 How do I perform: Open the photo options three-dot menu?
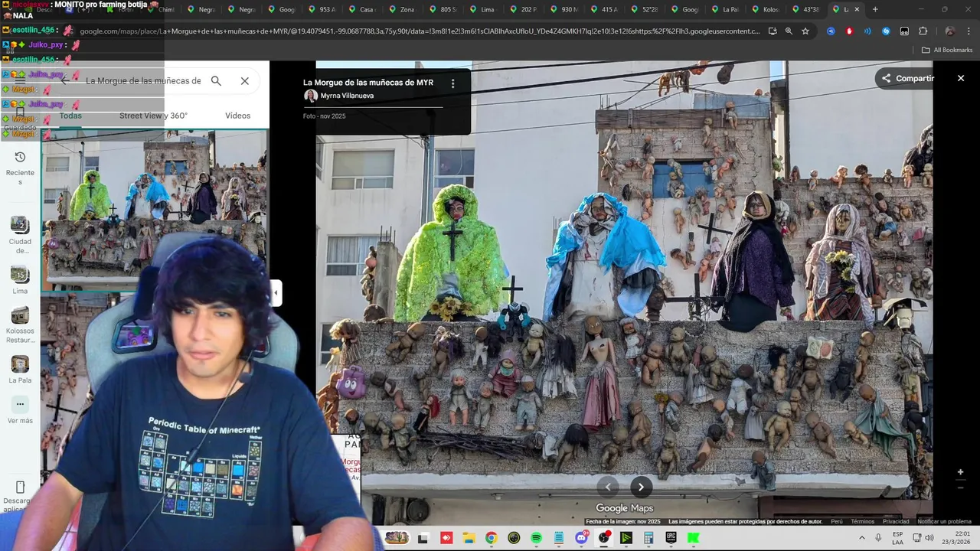pos(452,83)
